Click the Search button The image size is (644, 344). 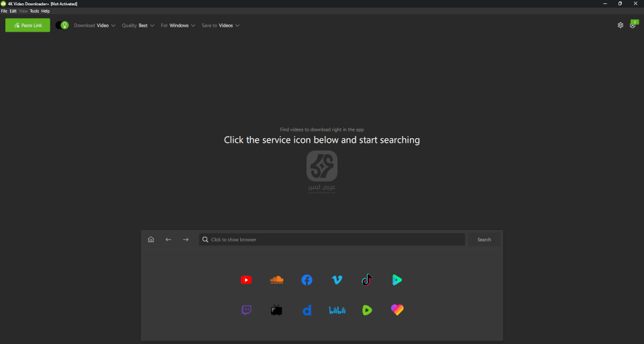[484, 239]
